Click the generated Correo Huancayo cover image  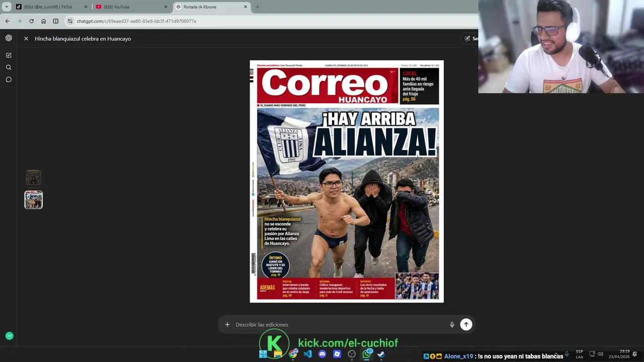[x=347, y=182]
